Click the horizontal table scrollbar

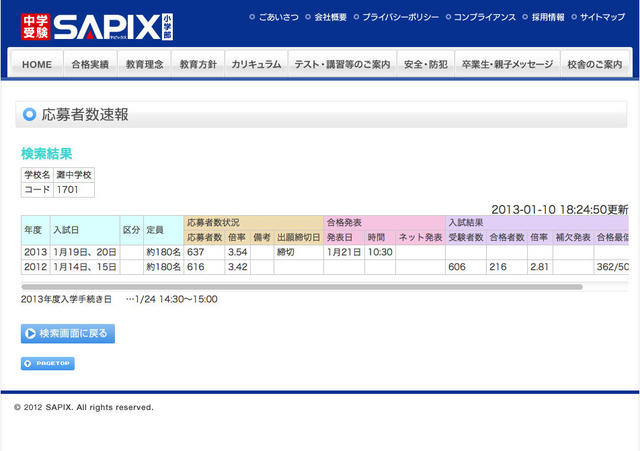pos(302,287)
